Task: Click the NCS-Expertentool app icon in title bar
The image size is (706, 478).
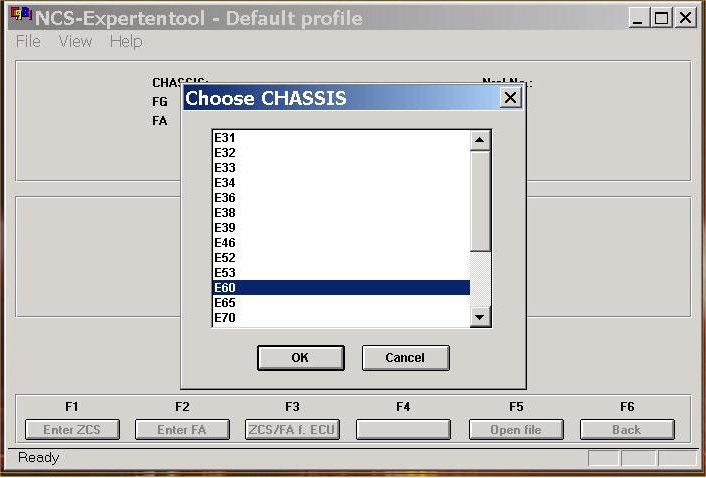Action: click(21, 17)
